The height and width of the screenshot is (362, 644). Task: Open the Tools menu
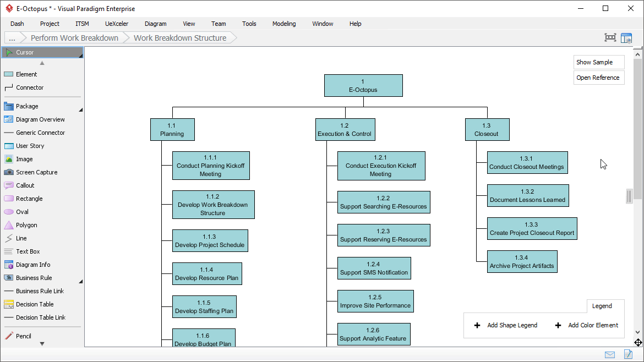[249, 24]
